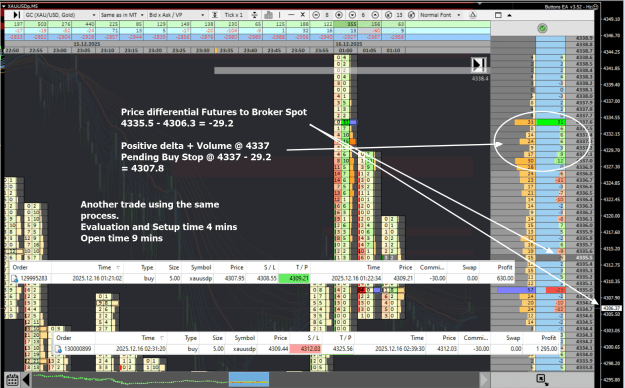625x388 pixels.
Task: Click order number 129995283
Action: tap(34, 278)
